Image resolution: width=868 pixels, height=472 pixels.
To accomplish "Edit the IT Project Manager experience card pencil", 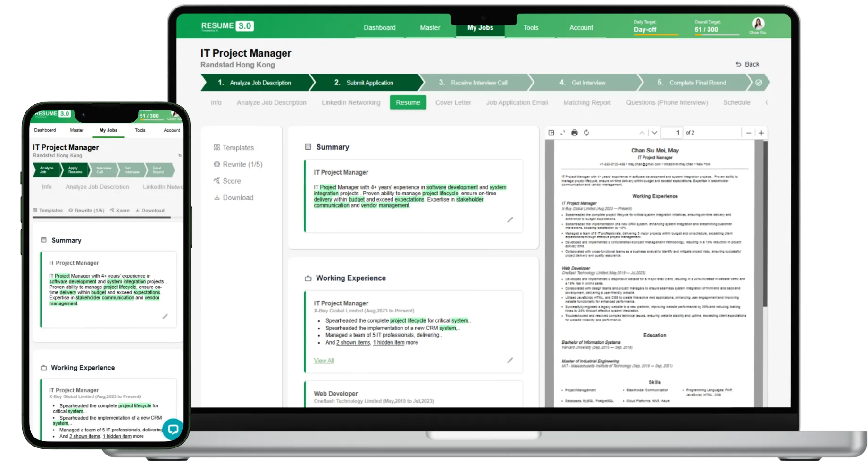I will click(x=510, y=360).
